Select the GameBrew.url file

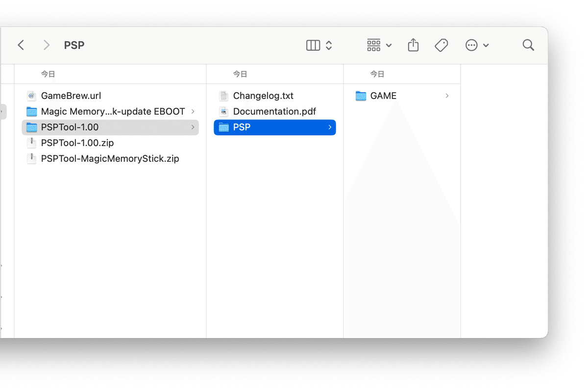point(110,96)
